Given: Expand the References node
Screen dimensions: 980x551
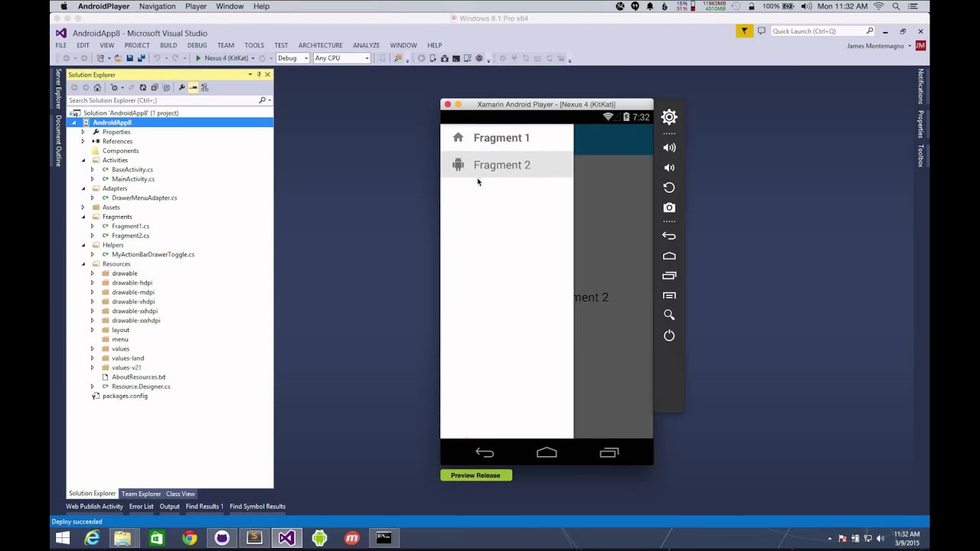Looking at the screenshot, I should [83, 141].
